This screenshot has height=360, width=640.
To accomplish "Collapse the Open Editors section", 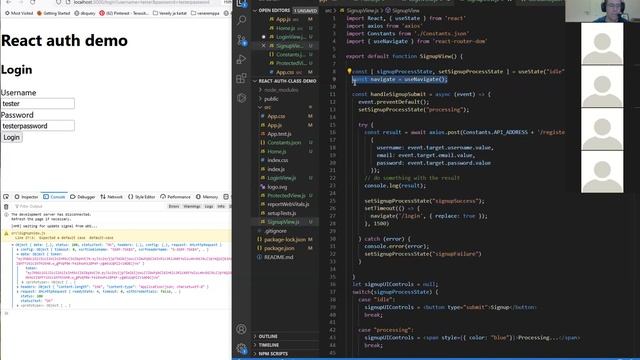I will coord(274,10).
